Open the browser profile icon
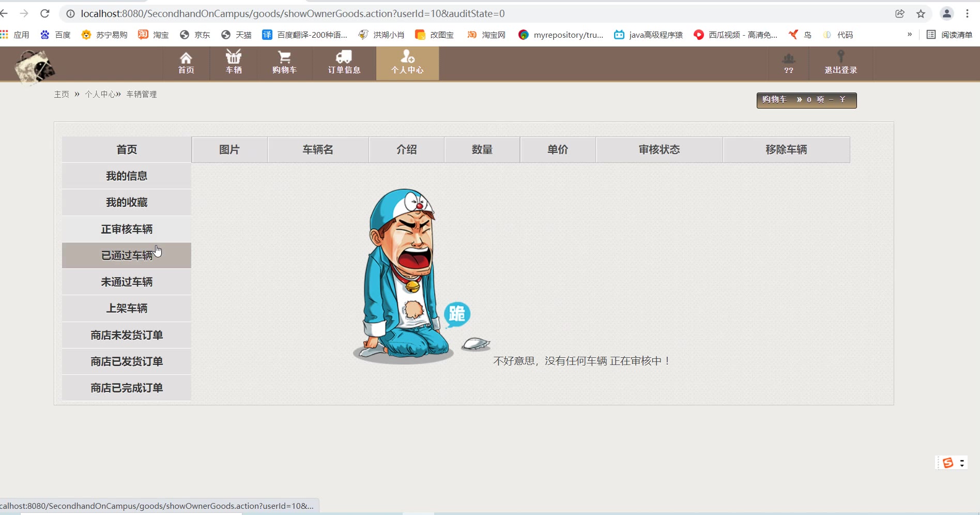The width and height of the screenshot is (980, 515). point(947,14)
